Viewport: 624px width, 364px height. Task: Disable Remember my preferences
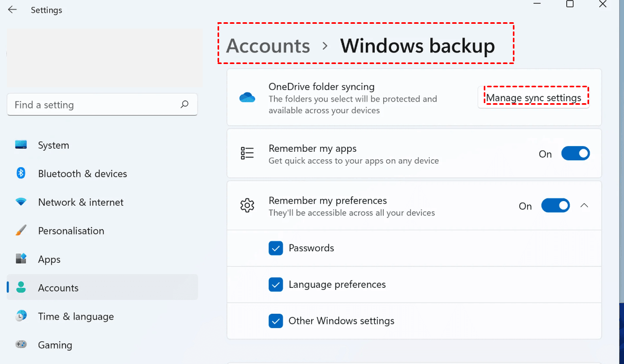[555, 205]
